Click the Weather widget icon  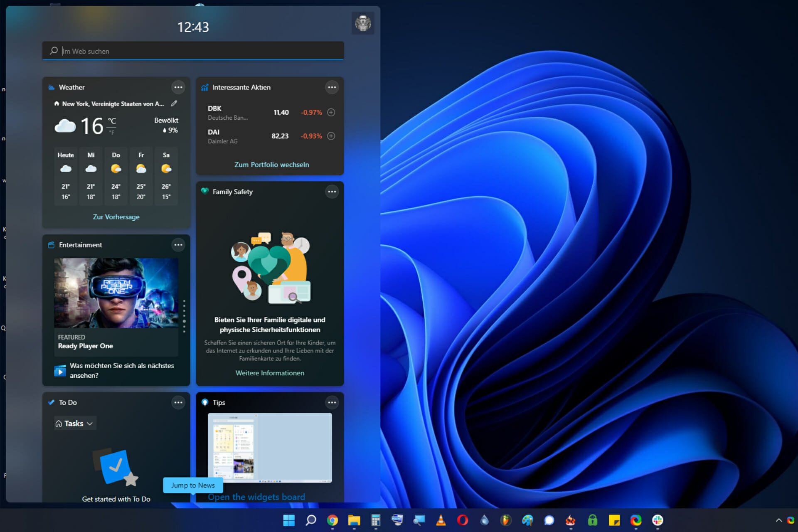click(x=52, y=87)
